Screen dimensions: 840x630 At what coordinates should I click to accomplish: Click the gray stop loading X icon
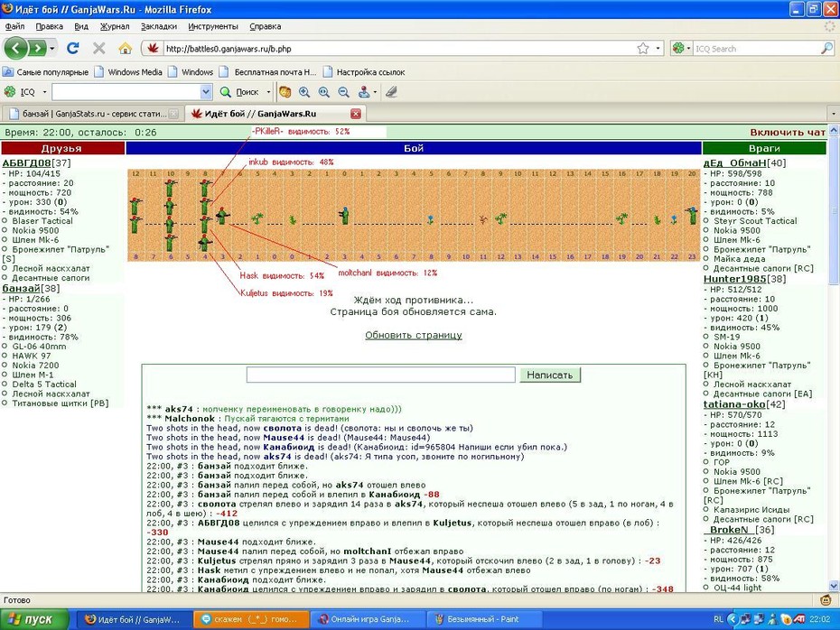[x=99, y=48]
